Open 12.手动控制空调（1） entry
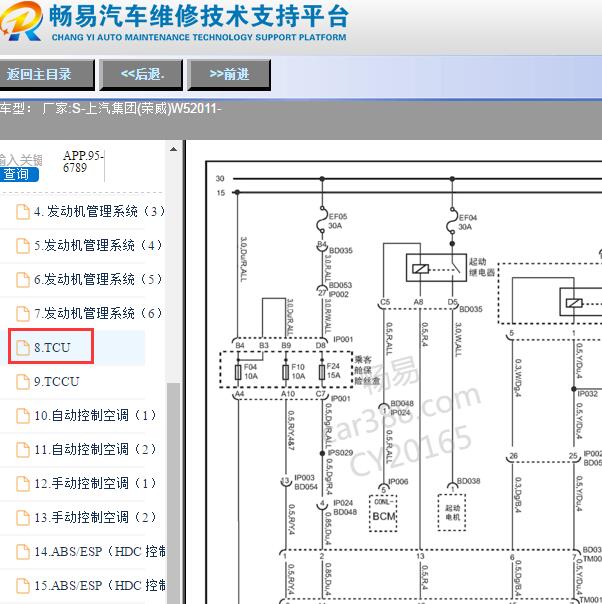 [95, 483]
